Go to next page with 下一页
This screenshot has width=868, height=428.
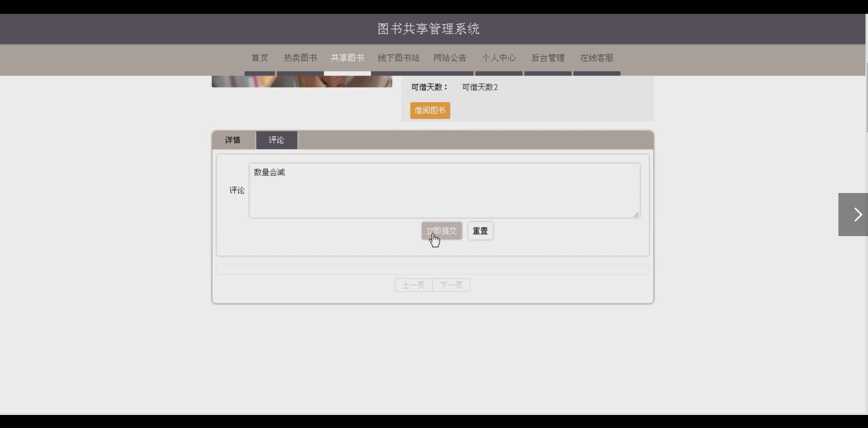pos(451,285)
